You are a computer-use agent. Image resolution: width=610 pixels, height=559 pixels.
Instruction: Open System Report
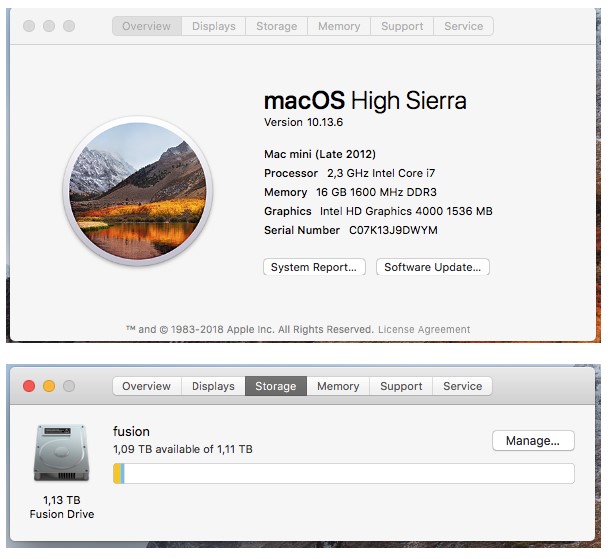pos(314,267)
